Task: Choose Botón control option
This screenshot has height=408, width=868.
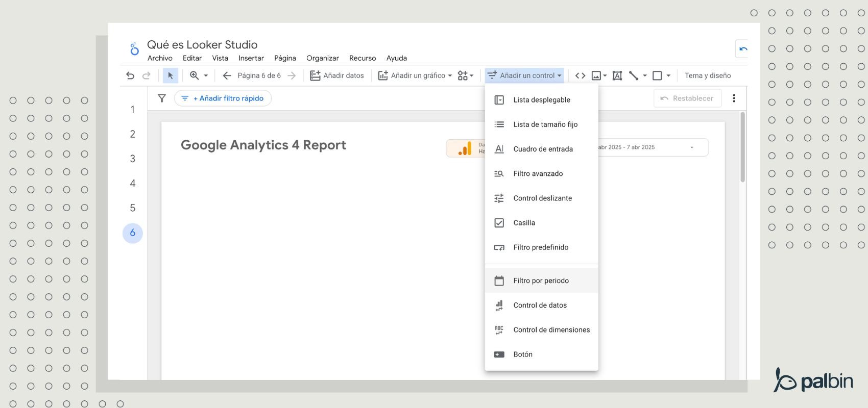Action: coord(541,354)
